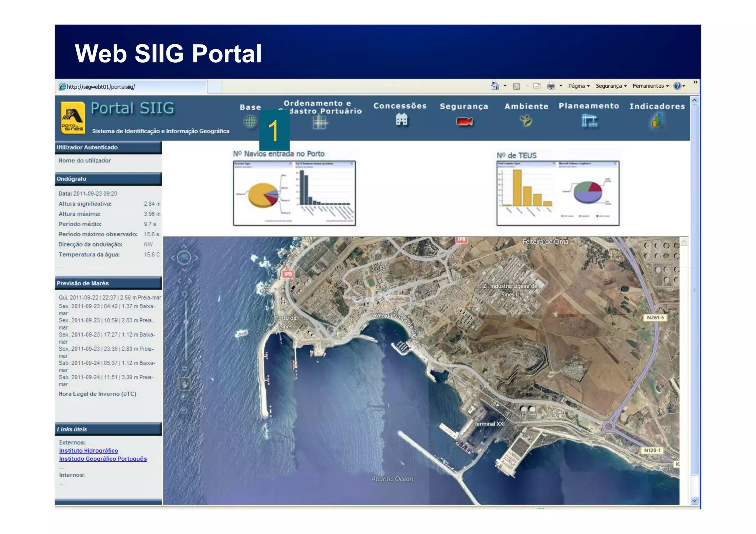The height and width of the screenshot is (534, 756).
Task: Select the Base menu label
Action: (250, 107)
